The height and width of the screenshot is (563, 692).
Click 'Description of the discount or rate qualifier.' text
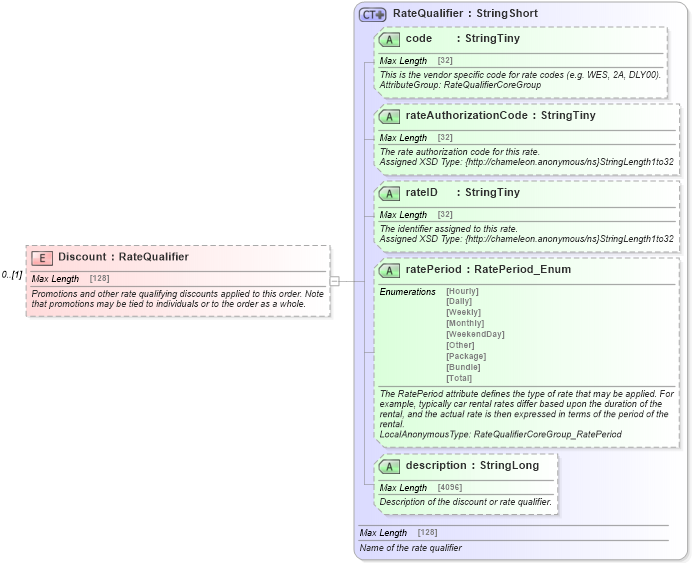tap(466, 502)
